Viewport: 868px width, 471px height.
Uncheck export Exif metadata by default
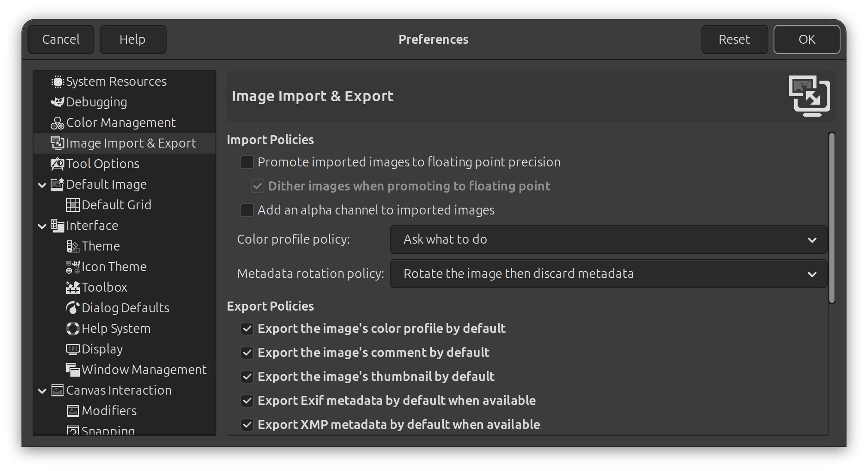[x=247, y=401]
